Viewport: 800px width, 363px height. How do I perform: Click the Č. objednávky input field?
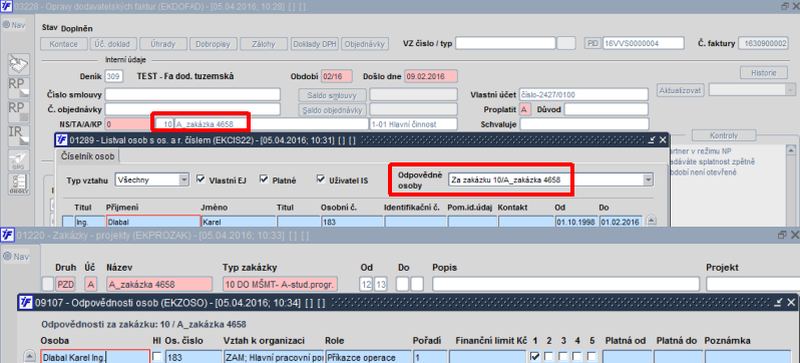click(193, 109)
